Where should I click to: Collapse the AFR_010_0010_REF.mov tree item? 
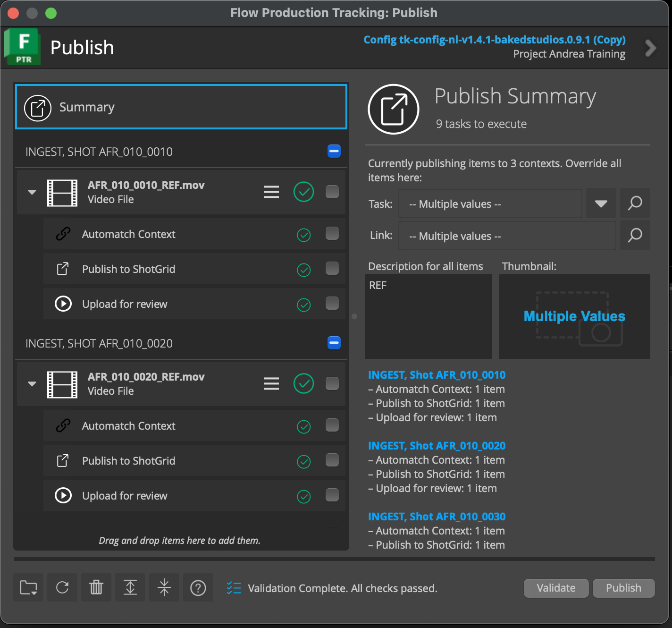point(32,192)
